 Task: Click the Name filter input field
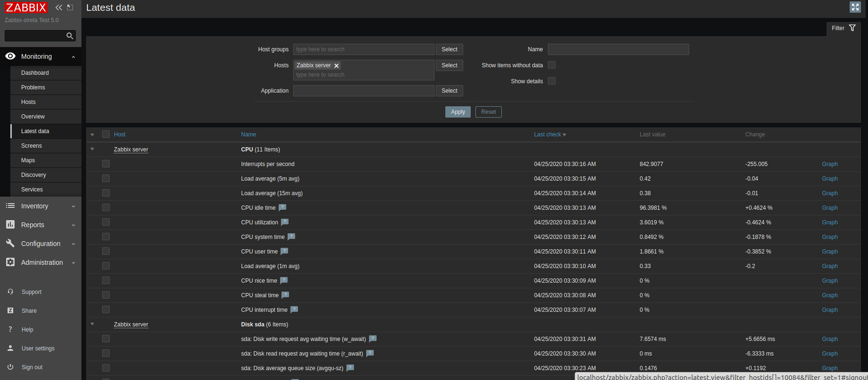[618, 49]
